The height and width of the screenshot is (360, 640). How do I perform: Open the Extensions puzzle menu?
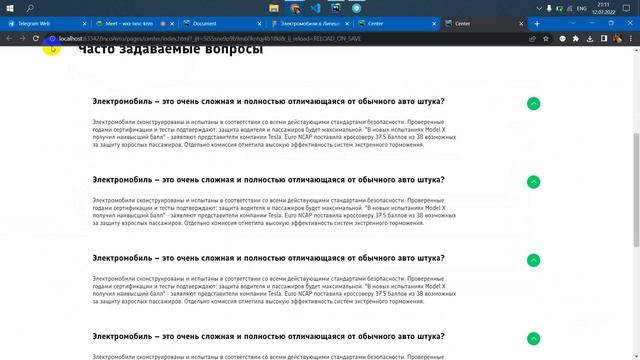[576, 39]
